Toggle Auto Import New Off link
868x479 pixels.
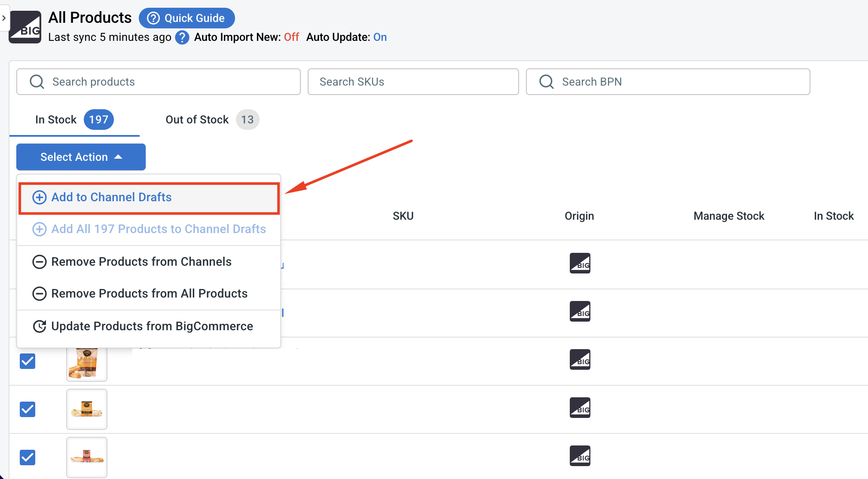(x=291, y=37)
